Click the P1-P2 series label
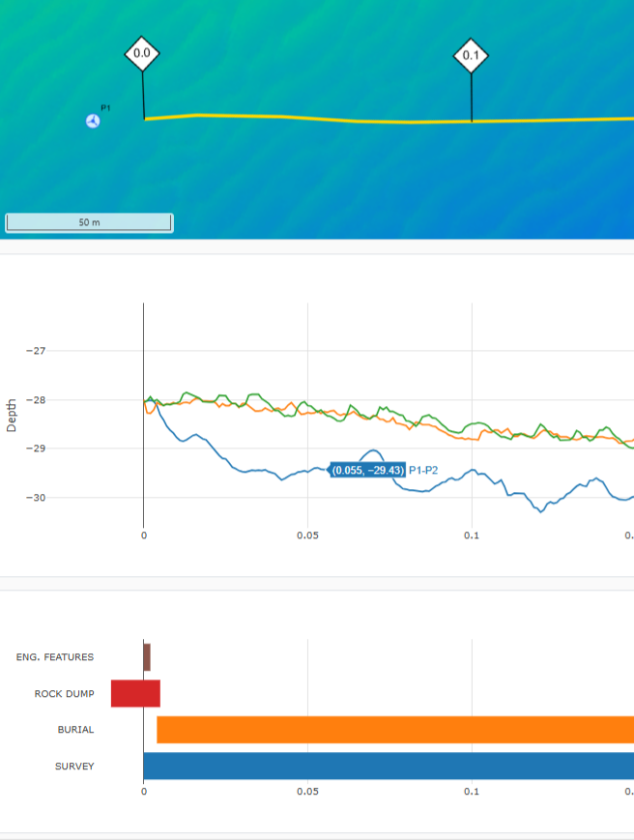 point(423,470)
